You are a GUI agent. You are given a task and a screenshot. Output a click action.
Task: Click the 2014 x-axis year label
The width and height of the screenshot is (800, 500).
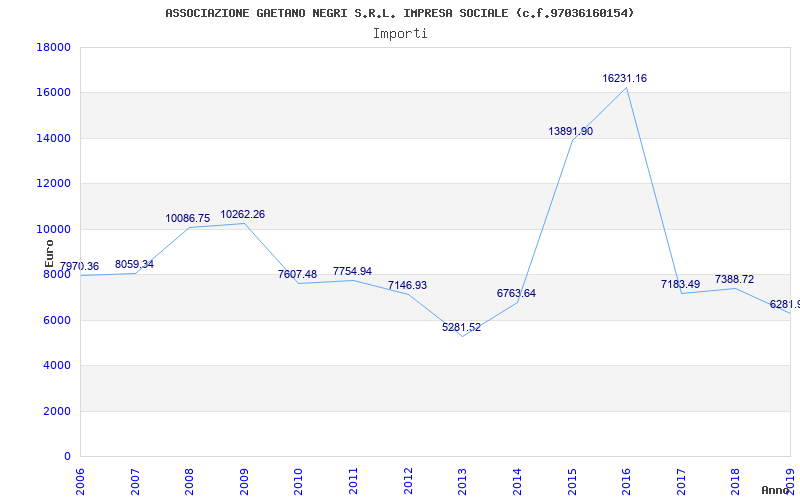pos(517,481)
